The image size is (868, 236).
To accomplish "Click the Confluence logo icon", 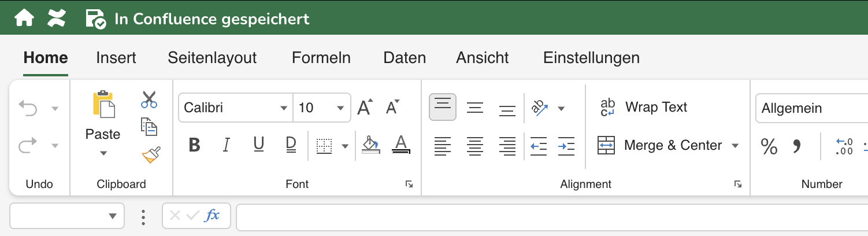I will 57,19.
